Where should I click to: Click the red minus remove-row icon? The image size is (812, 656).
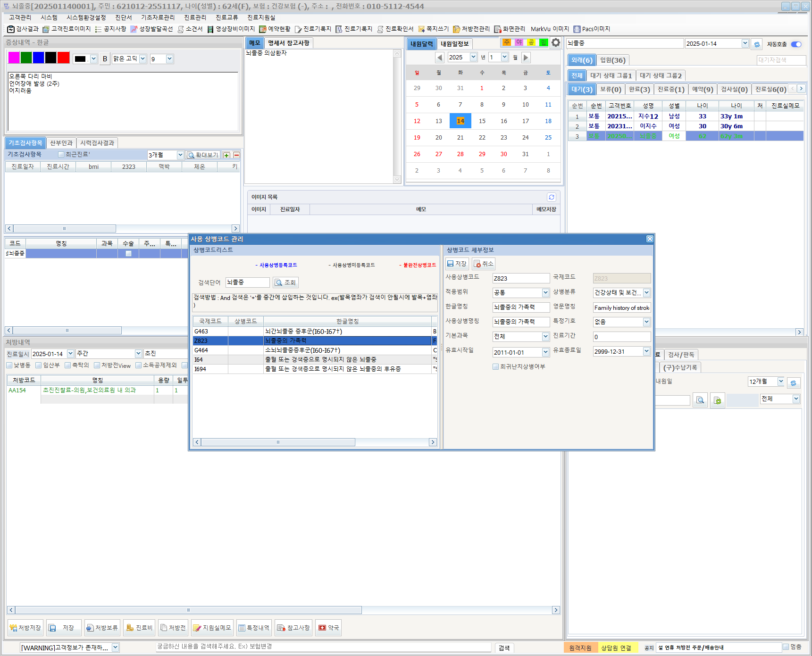tap(236, 155)
